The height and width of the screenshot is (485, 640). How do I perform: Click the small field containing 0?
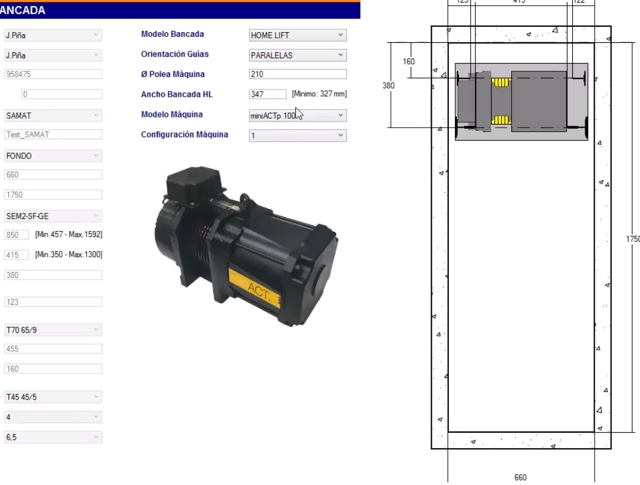(x=61, y=94)
